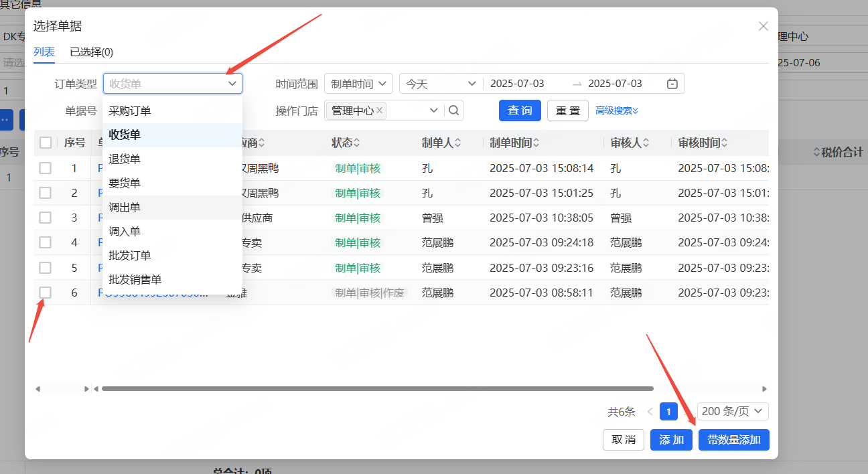Click the sort icon on 制单人 column
The width and height of the screenshot is (868, 474).
click(457, 143)
